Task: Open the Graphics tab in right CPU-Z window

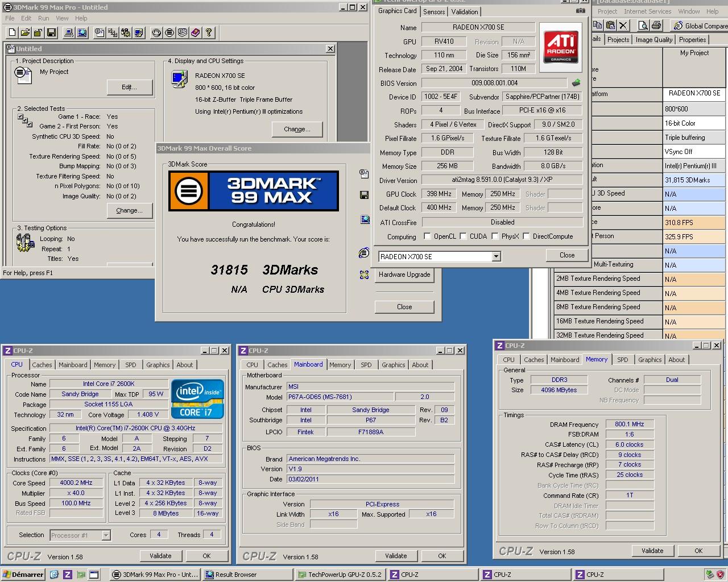Action: 650,360
